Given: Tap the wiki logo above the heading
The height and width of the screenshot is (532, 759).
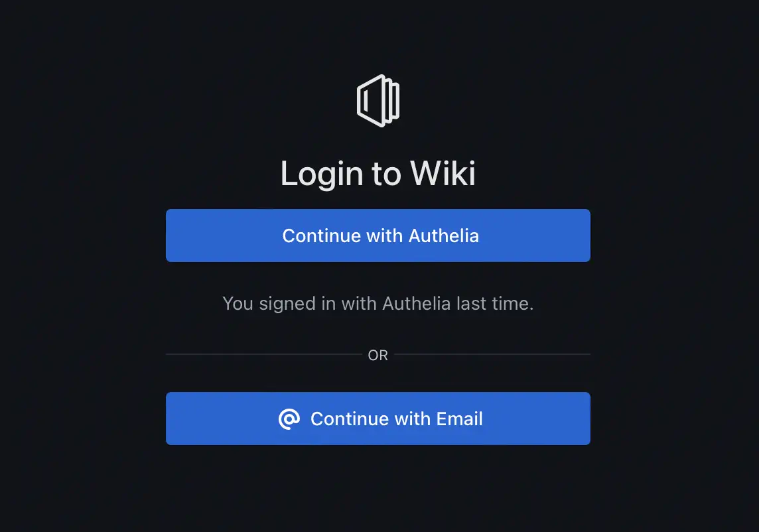Looking at the screenshot, I should [378, 101].
